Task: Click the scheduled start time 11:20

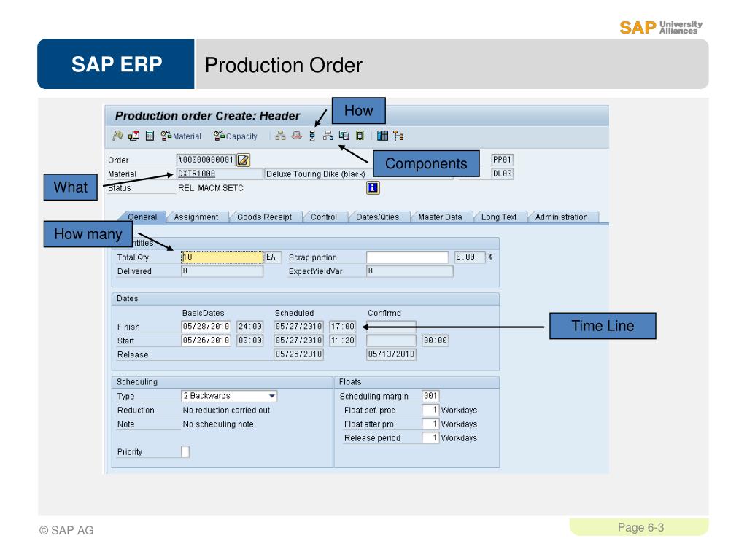Action: [343, 341]
